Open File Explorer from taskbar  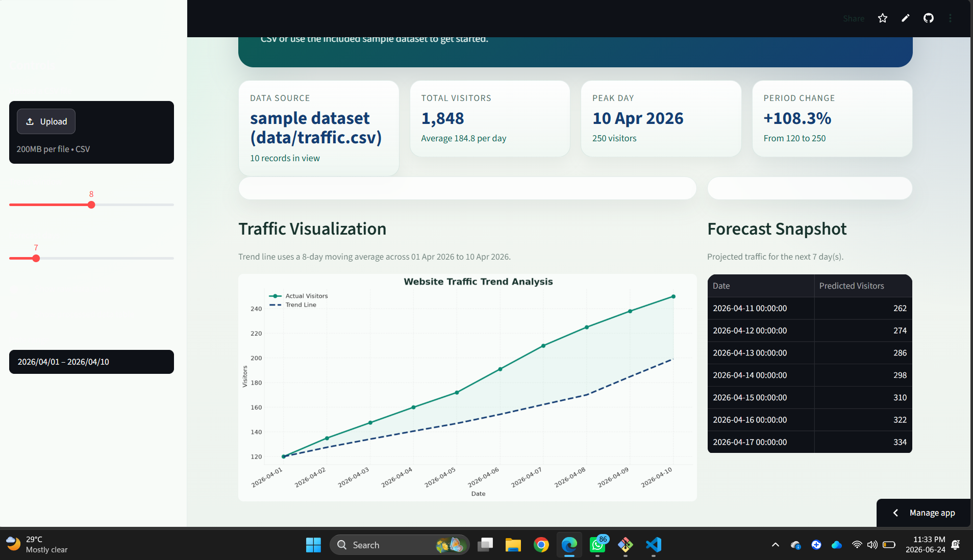tap(513, 545)
